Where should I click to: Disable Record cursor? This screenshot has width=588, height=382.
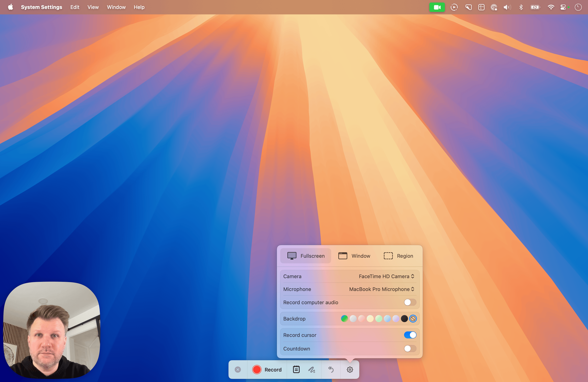(410, 335)
